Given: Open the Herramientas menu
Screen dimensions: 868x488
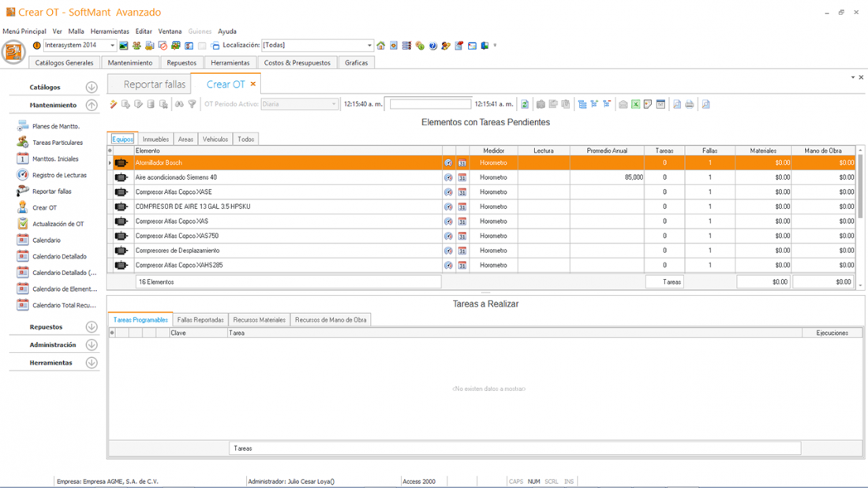Looking at the screenshot, I should tap(110, 32).
